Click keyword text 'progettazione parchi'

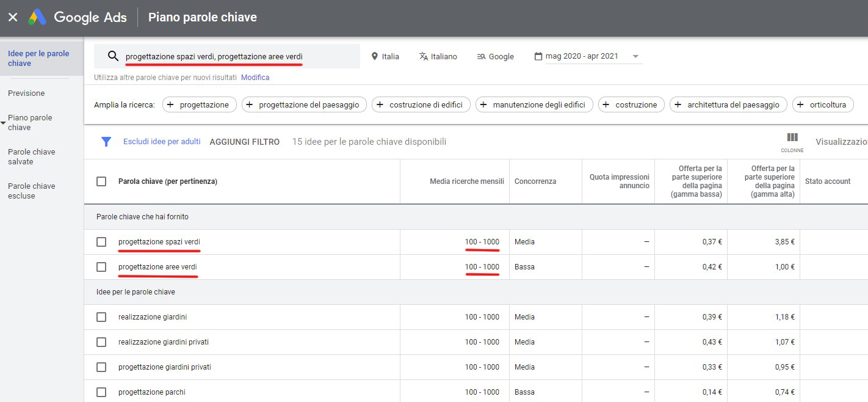point(152,392)
